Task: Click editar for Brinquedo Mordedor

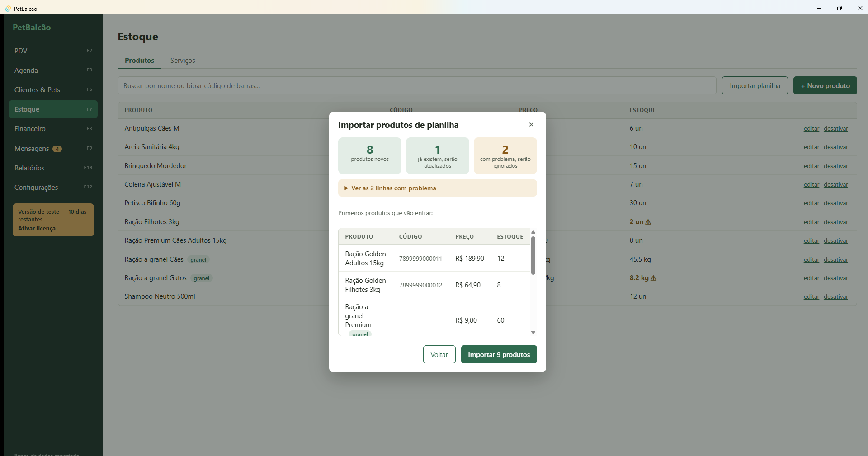Action: click(x=811, y=166)
